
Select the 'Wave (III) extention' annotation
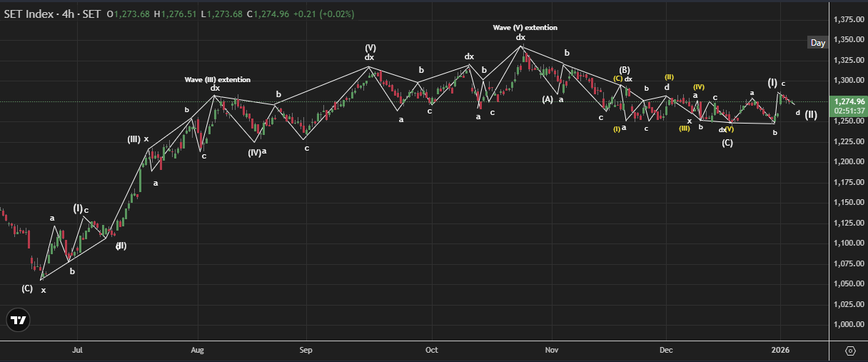[217, 79]
